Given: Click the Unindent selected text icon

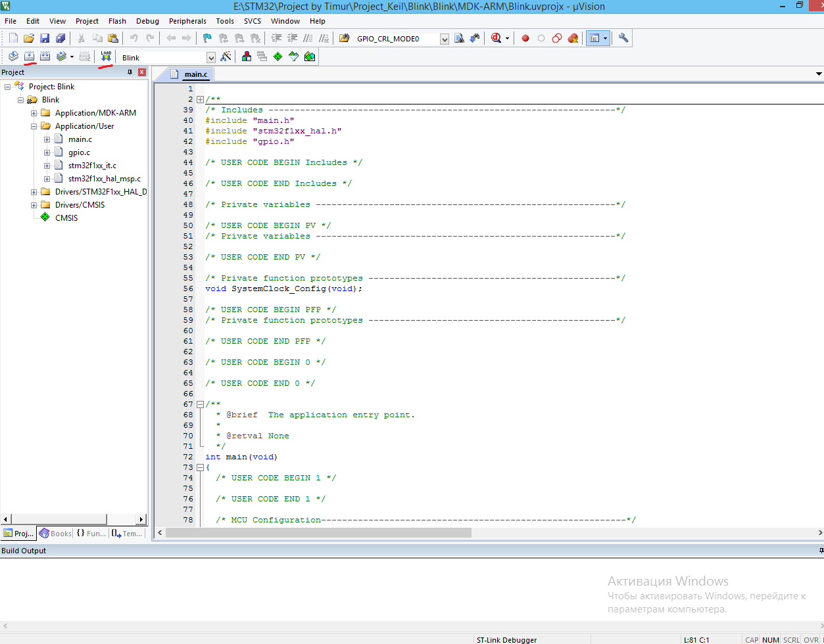Looking at the screenshot, I should point(292,38).
